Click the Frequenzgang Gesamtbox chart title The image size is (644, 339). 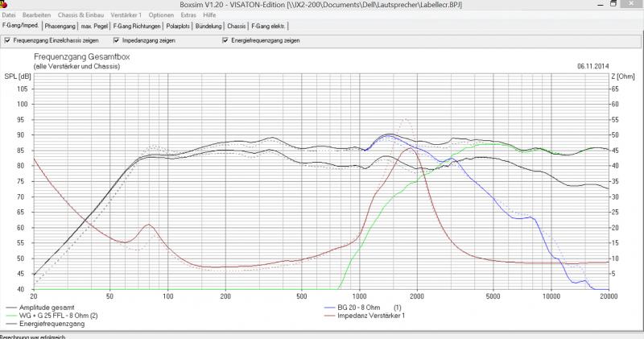tap(82, 56)
